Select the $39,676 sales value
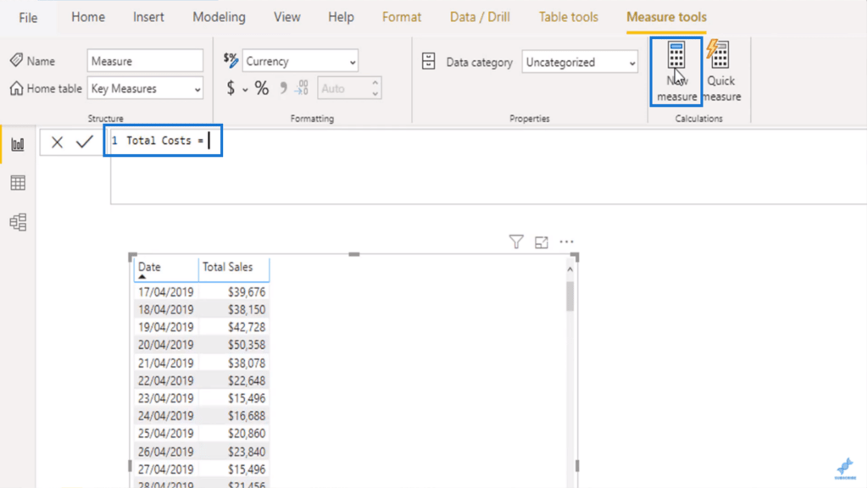Image resolution: width=868 pixels, height=488 pixels. pyautogui.click(x=247, y=292)
